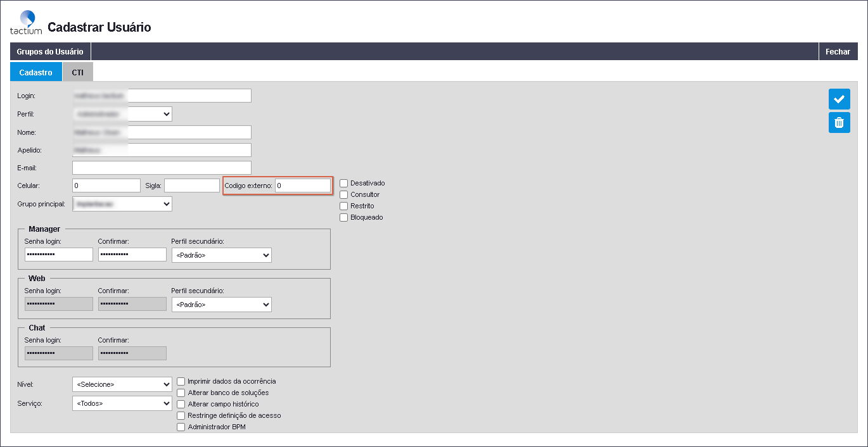This screenshot has height=447, width=868.
Task: Select the Cadastro tab
Action: 36,72
